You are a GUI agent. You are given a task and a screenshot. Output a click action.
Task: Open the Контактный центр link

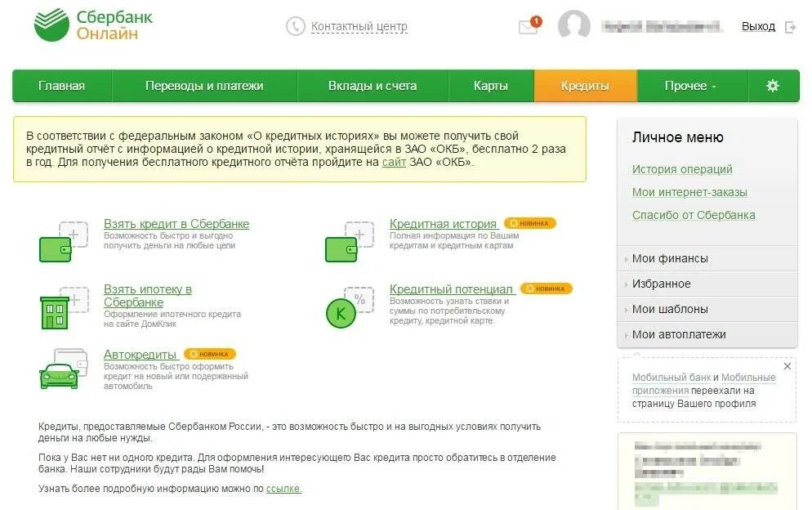tap(359, 26)
